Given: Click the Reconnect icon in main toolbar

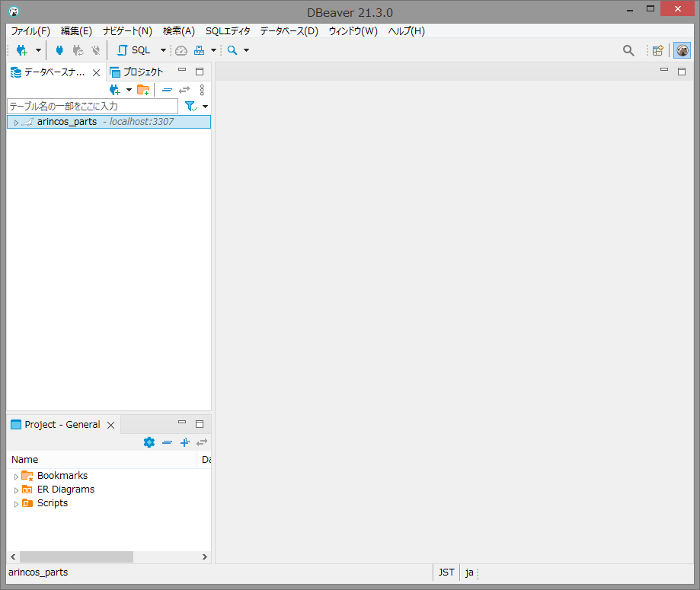Looking at the screenshot, I should pyautogui.click(x=78, y=50).
